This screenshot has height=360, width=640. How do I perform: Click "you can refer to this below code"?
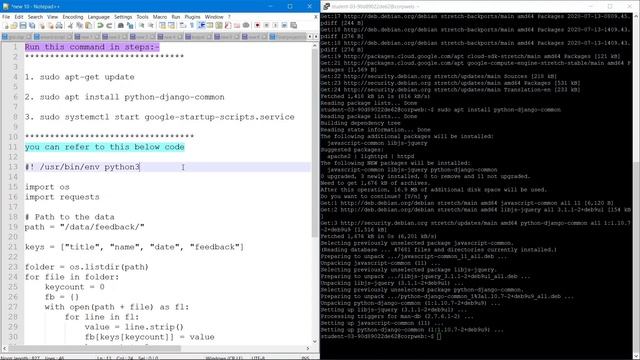[x=104, y=147]
